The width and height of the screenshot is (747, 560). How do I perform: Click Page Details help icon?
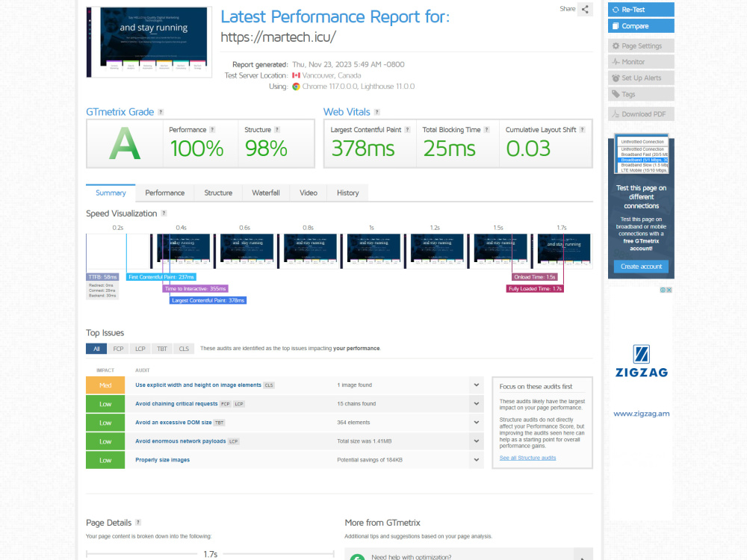(138, 523)
